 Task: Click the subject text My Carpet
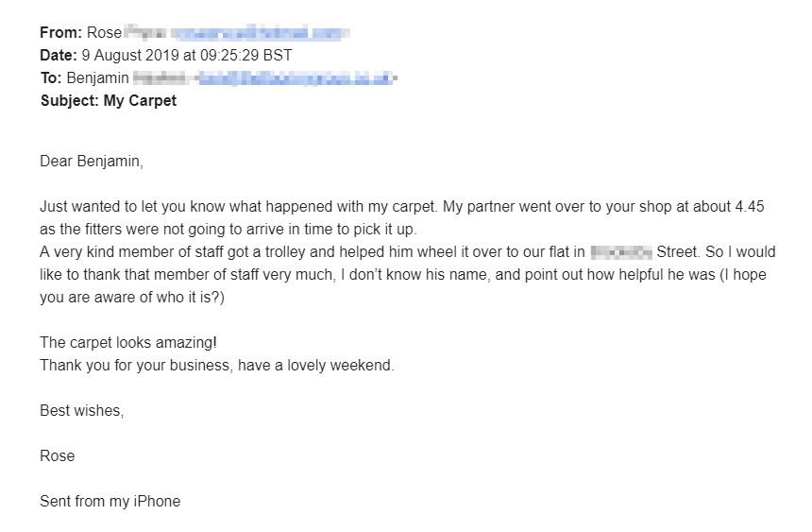(x=139, y=101)
